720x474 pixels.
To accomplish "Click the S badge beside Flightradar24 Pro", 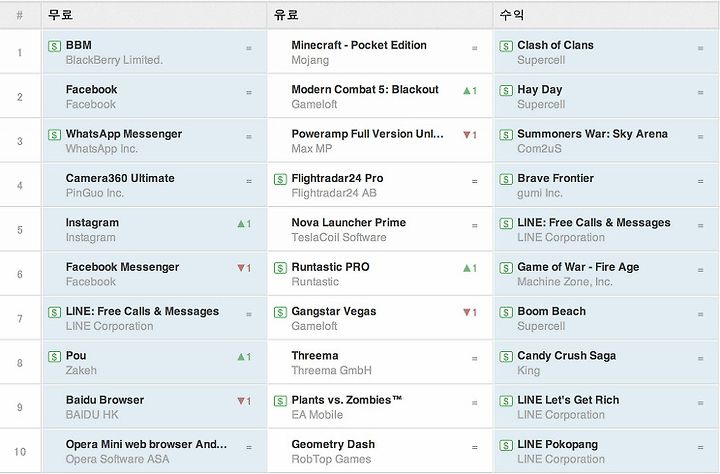I will pyautogui.click(x=280, y=179).
